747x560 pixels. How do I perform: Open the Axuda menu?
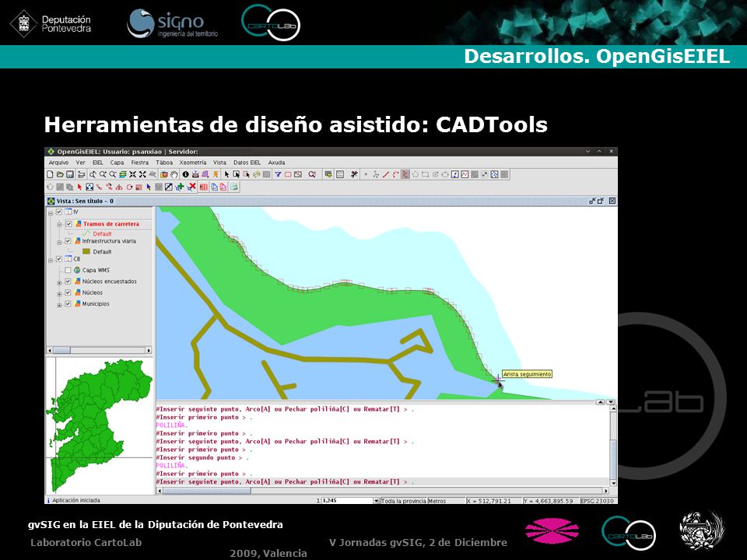point(276,163)
